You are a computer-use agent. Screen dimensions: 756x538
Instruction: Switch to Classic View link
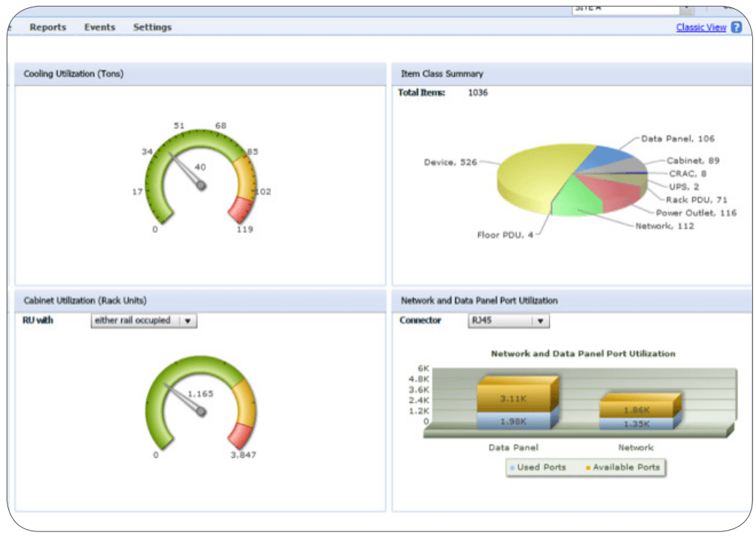pos(701,27)
